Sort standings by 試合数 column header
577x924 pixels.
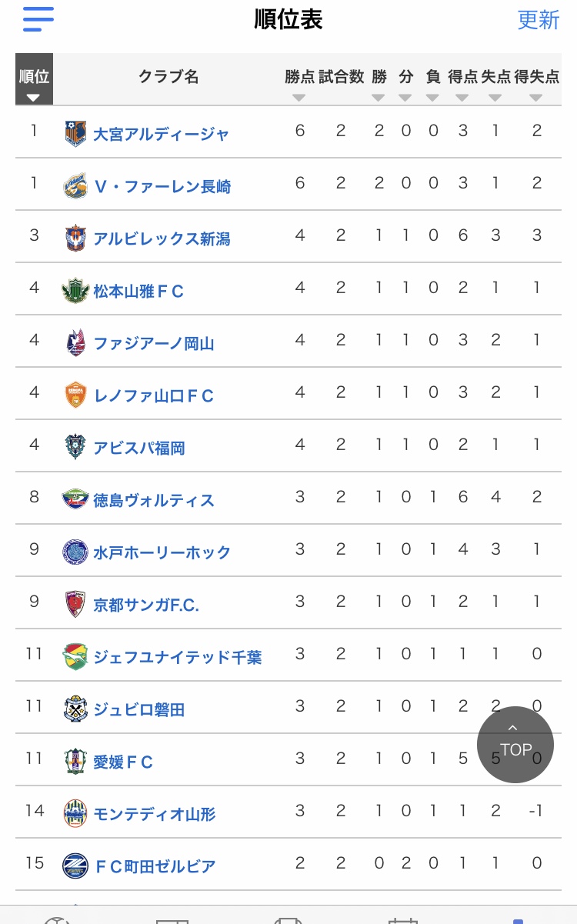click(x=341, y=77)
